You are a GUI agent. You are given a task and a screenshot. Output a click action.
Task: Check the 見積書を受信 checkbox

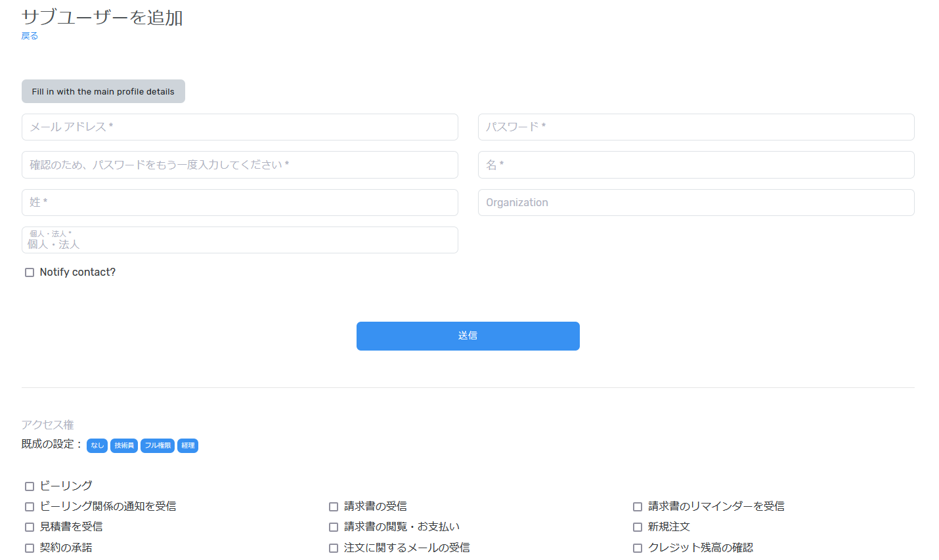[30, 527]
